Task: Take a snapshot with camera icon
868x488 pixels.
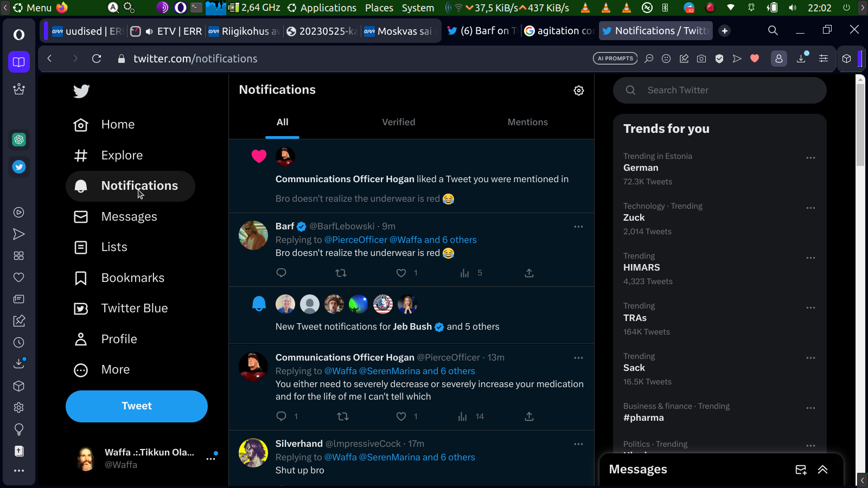Action: [701, 59]
